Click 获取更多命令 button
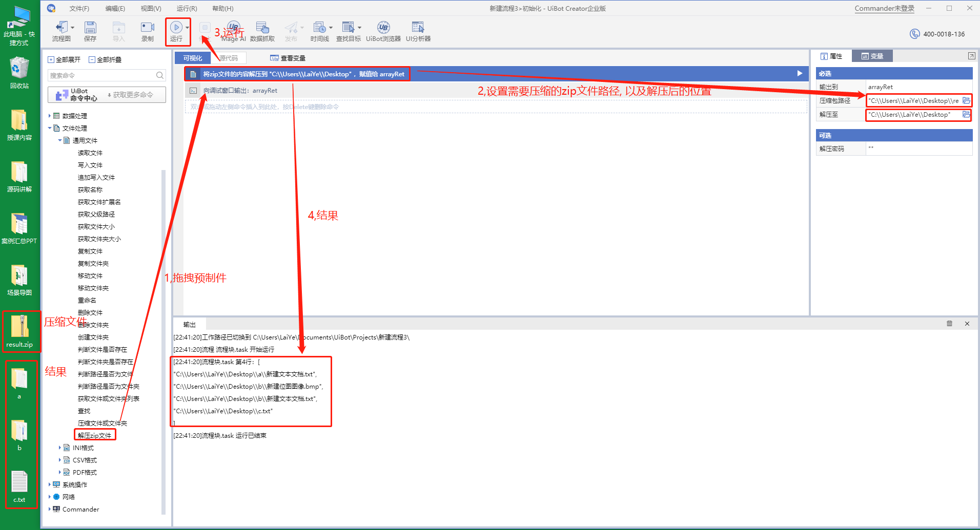 pos(130,95)
